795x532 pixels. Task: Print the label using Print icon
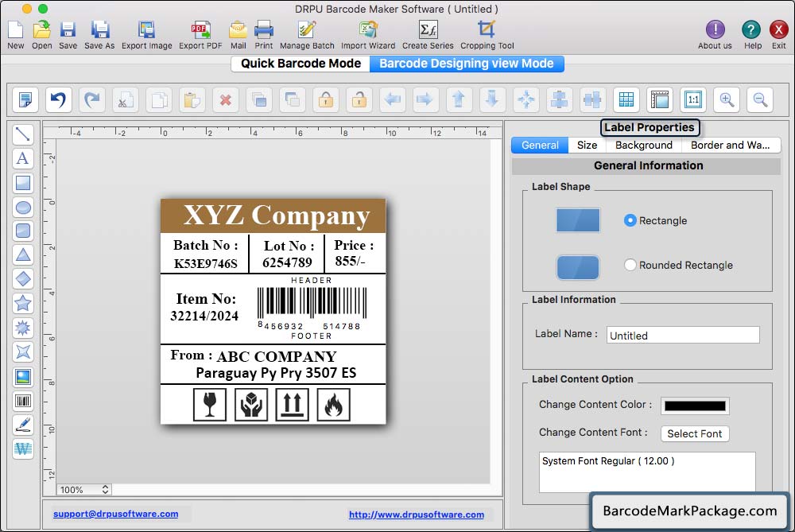(x=264, y=34)
